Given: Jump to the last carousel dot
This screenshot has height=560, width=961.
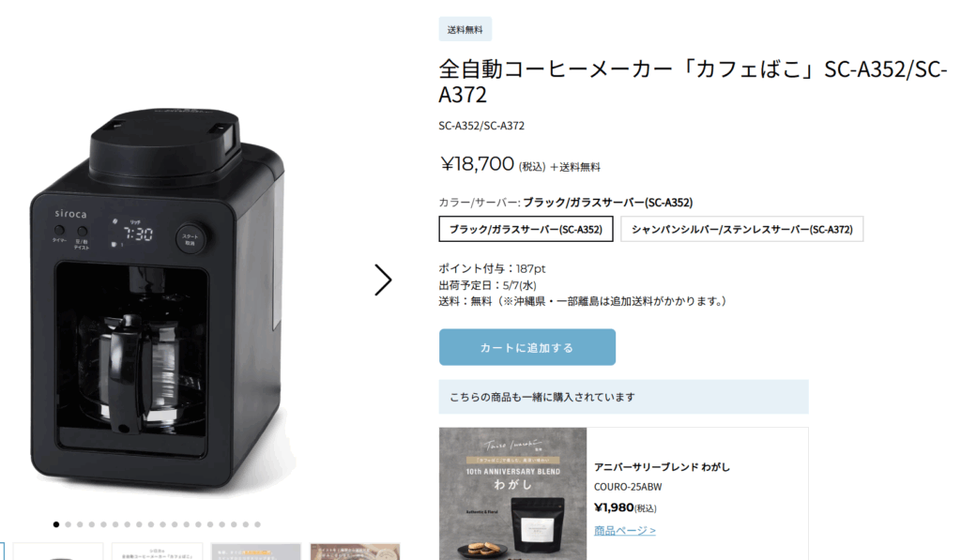Looking at the screenshot, I should tap(257, 524).
